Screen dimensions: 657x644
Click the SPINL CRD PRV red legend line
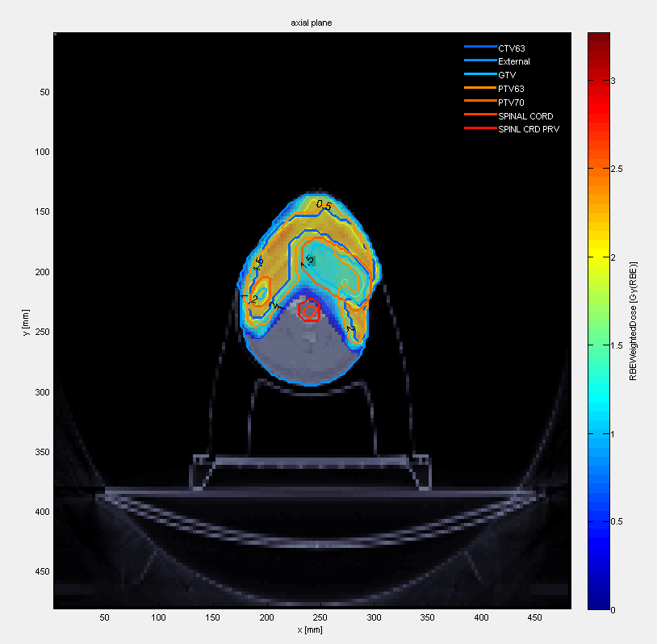(x=479, y=129)
